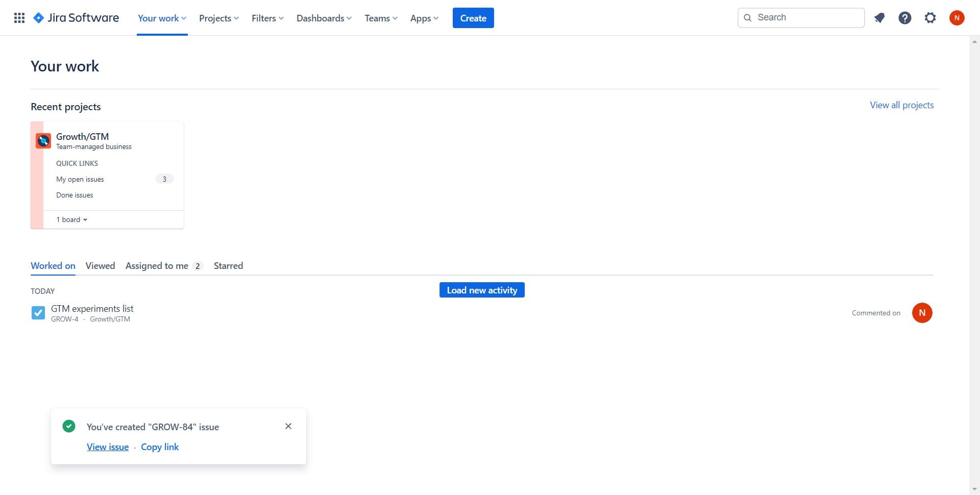Click the Growth/GTM project avatar

pyautogui.click(x=43, y=140)
